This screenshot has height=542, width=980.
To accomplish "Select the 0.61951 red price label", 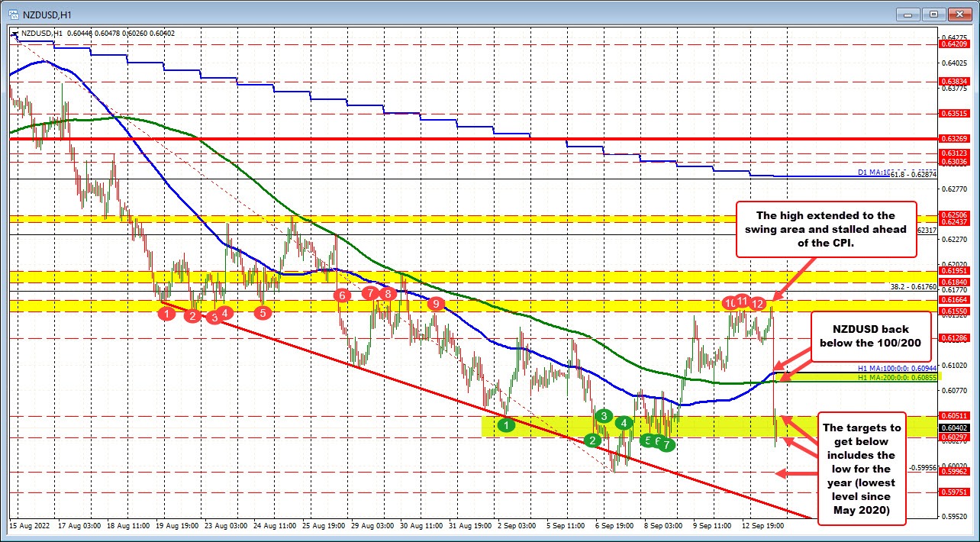I will [x=953, y=272].
